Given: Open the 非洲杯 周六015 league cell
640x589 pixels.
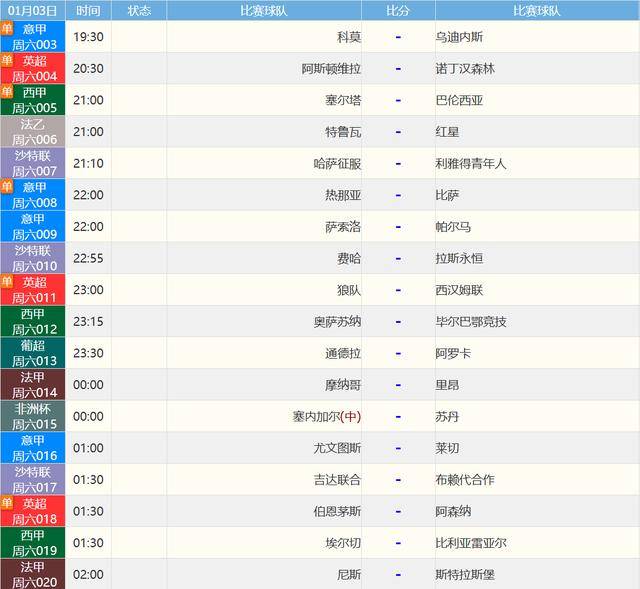Looking at the screenshot, I should pos(33,416).
